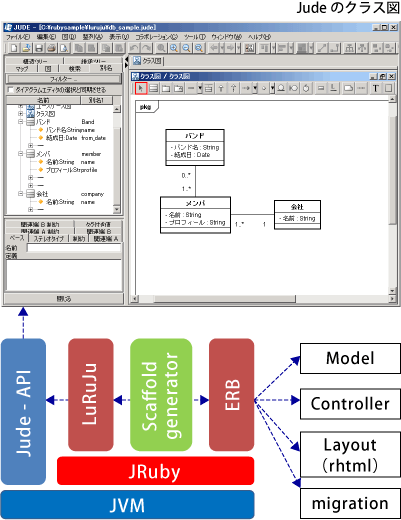Open the 整列 menu
401x520 pixels.
tap(93, 37)
